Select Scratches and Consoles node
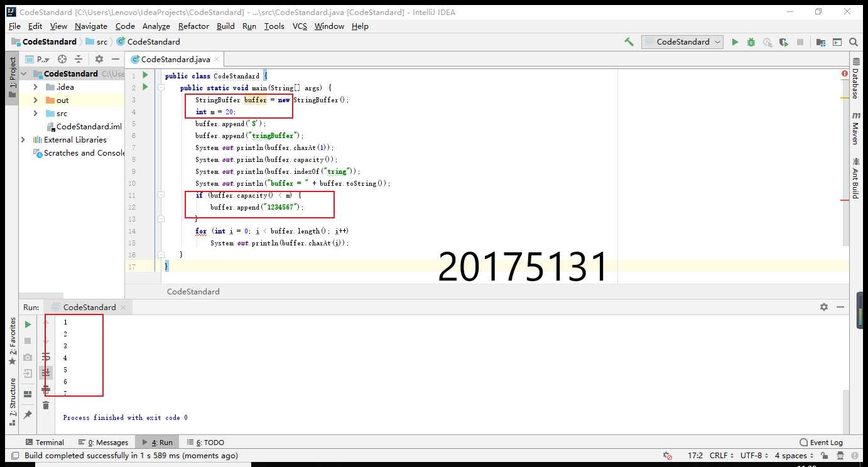This screenshot has height=467, width=868. click(79, 153)
